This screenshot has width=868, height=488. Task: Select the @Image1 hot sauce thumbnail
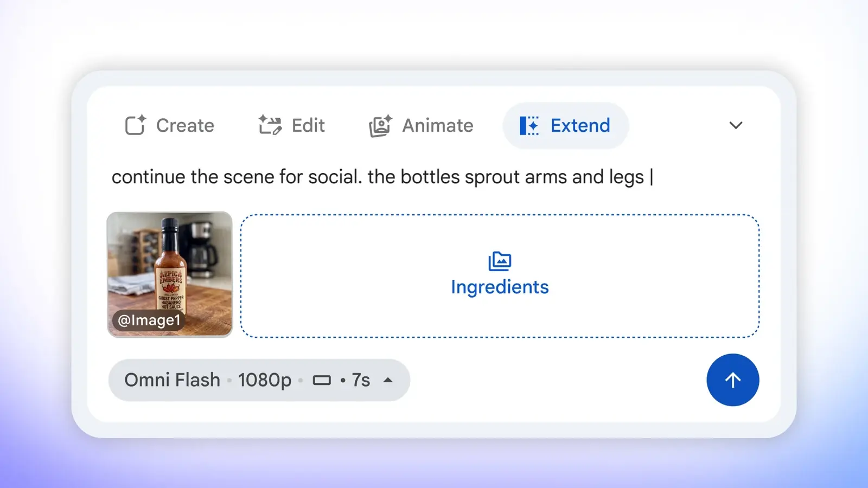point(170,274)
